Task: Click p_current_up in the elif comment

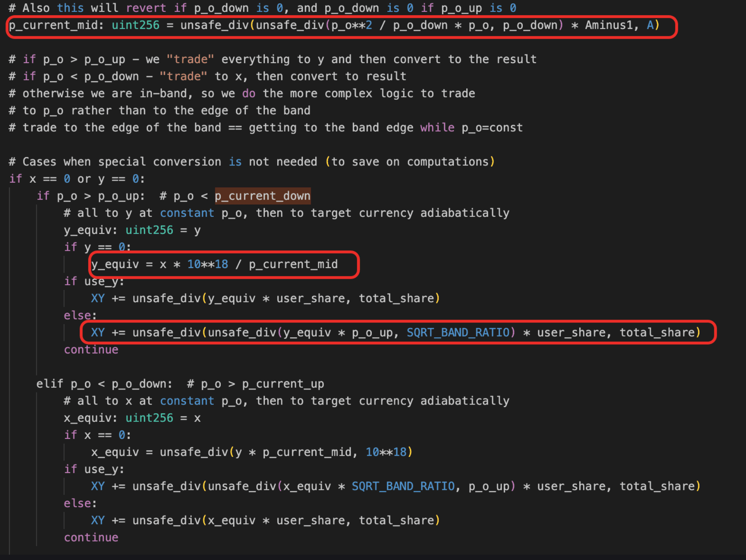Action: [283, 384]
